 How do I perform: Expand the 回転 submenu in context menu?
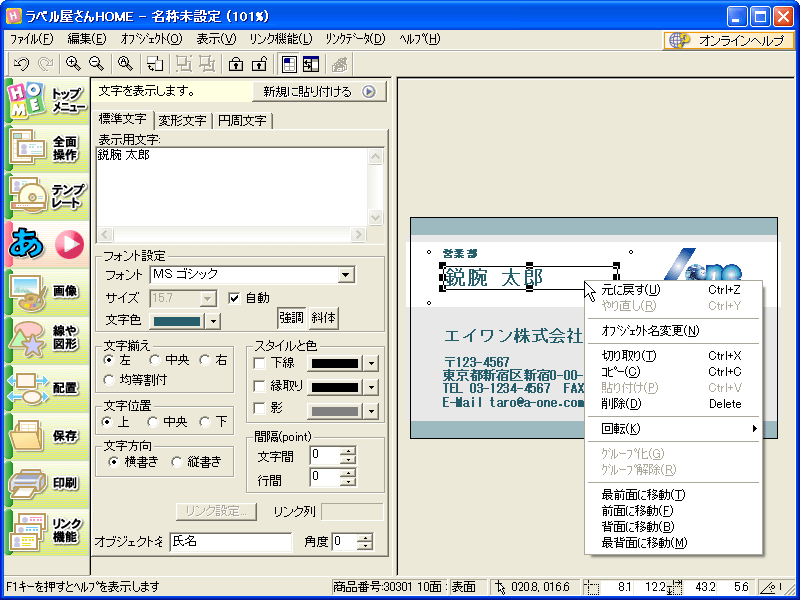click(x=673, y=429)
